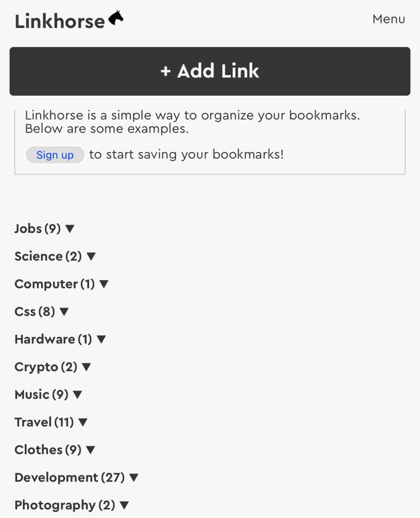Expand the Clothes category arrow
The height and width of the screenshot is (518, 420).
point(91,450)
